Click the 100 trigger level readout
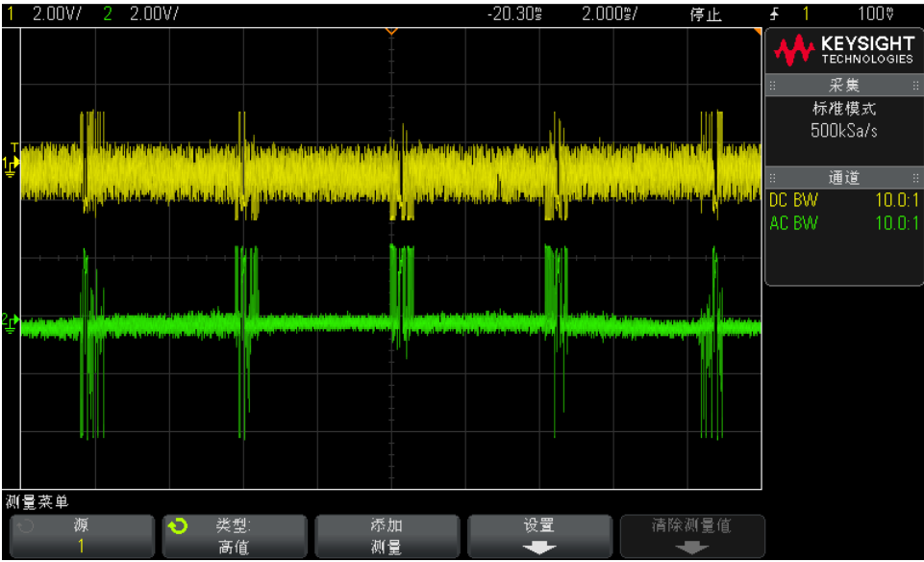The height and width of the screenshot is (562, 924). point(876,13)
